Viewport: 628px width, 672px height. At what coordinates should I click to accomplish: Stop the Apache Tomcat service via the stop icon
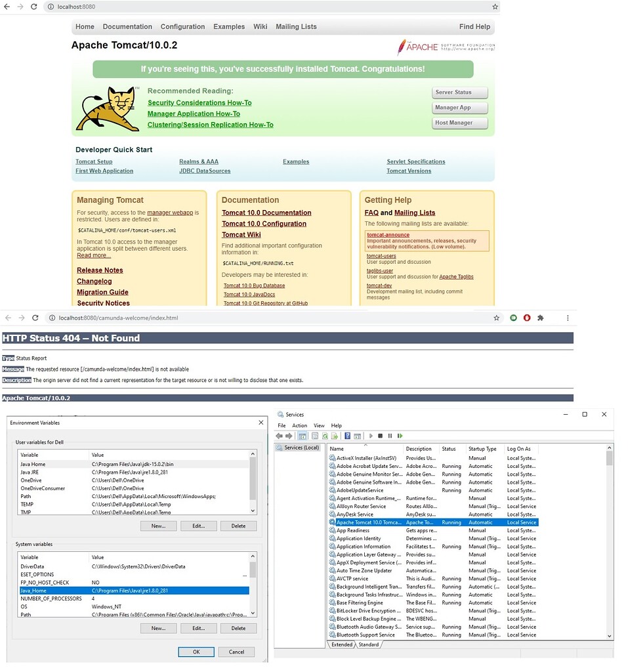(381, 435)
